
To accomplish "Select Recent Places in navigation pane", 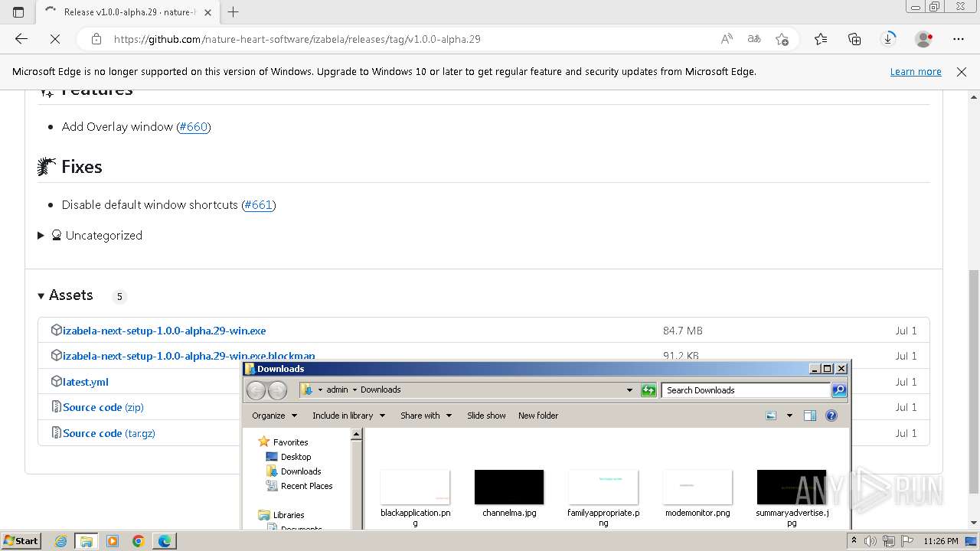I will (x=306, y=486).
